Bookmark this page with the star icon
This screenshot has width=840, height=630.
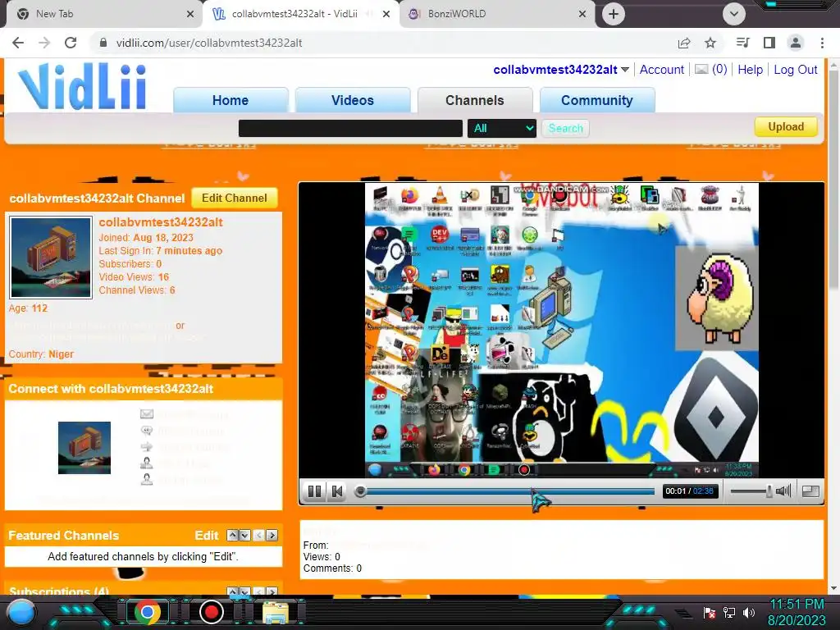pyautogui.click(x=710, y=43)
